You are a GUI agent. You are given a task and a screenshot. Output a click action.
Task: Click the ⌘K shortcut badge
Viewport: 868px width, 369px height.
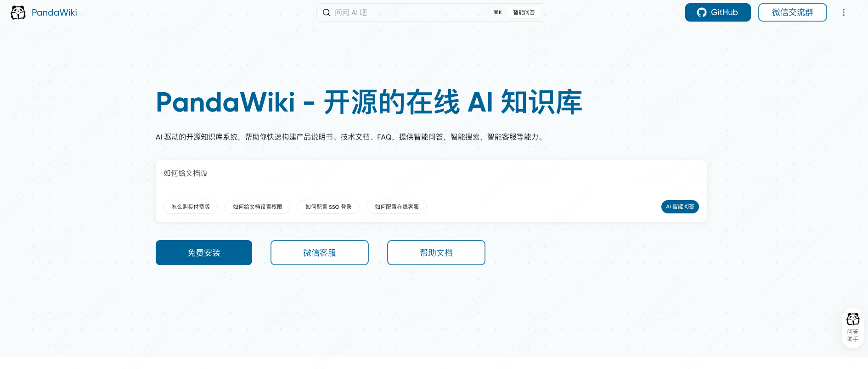(x=498, y=12)
